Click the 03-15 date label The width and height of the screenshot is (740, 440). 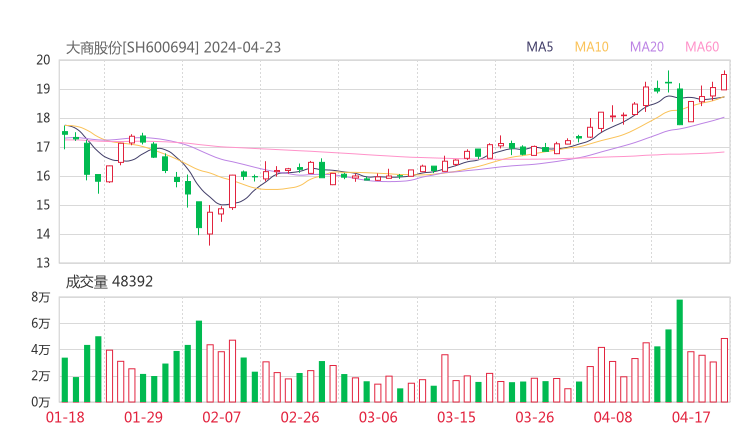click(456, 417)
